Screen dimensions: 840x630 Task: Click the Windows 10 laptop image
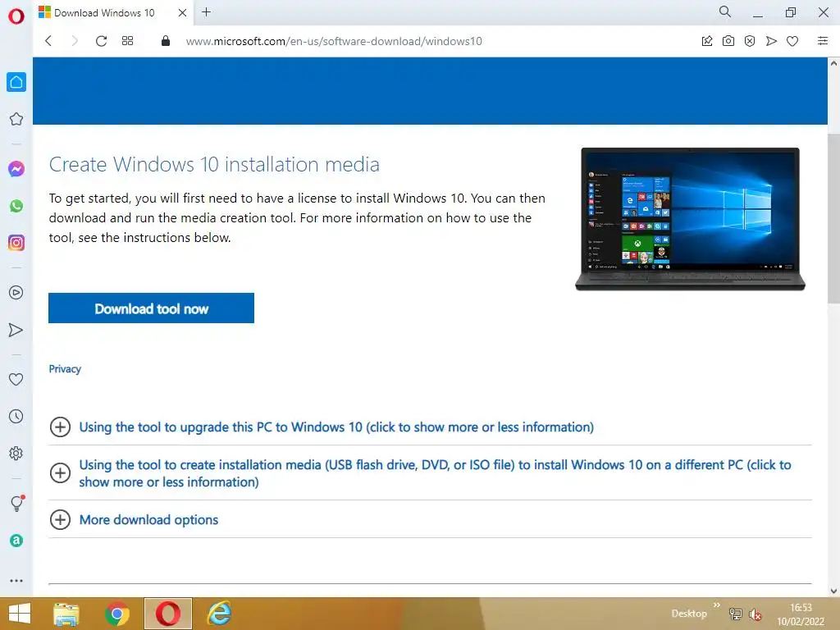point(690,219)
